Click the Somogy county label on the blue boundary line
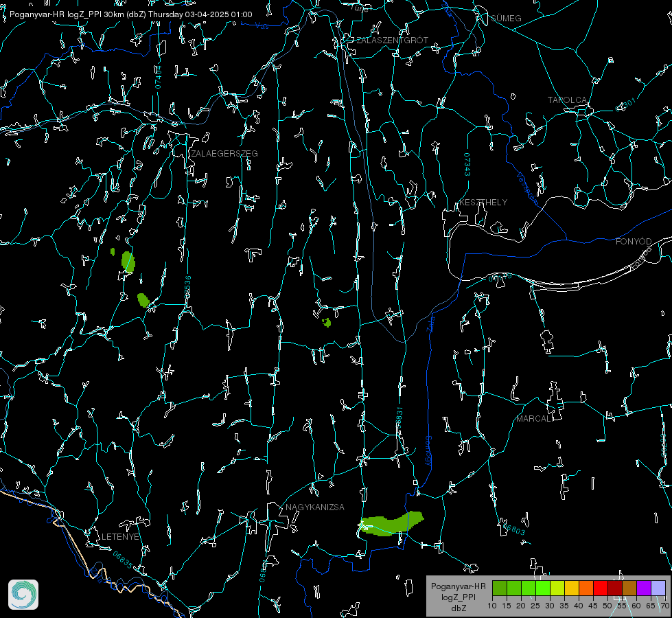The height and width of the screenshot is (618, 672). coord(428,451)
